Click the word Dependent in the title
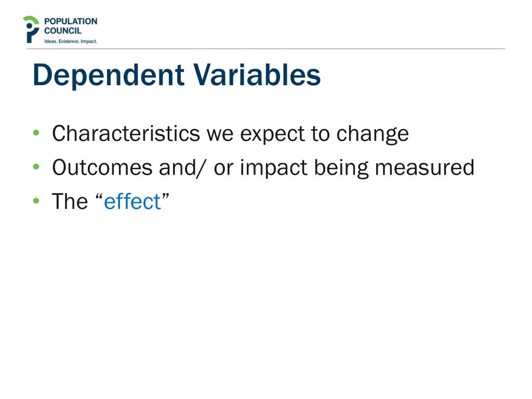 (x=109, y=76)
